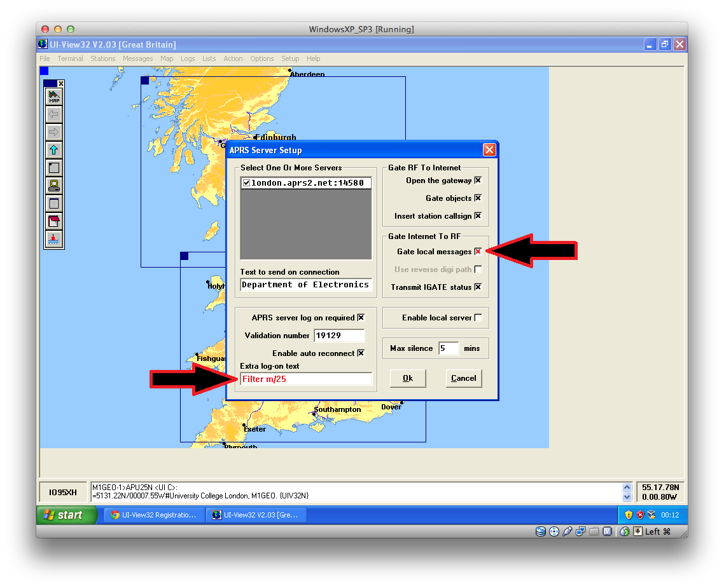The height and width of the screenshot is (588, 724).
Task: Click the Text to send on connection field
Action: click(x=305, y=285)
